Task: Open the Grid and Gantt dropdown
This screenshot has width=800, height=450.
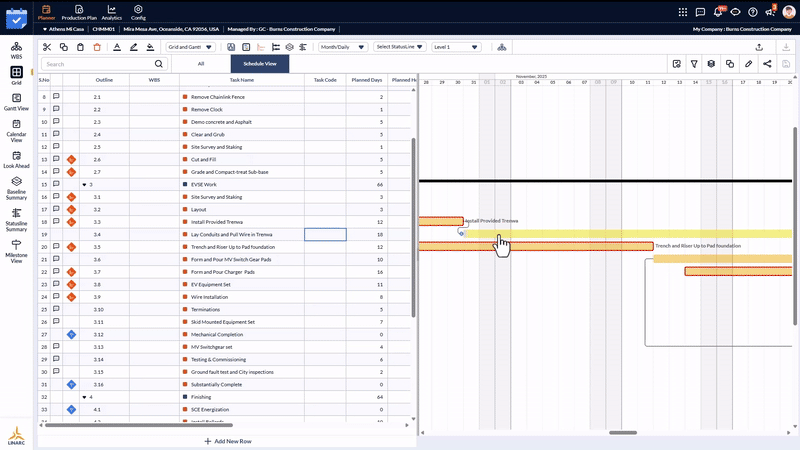Action: pyautogui.click(x=190, y=47)
